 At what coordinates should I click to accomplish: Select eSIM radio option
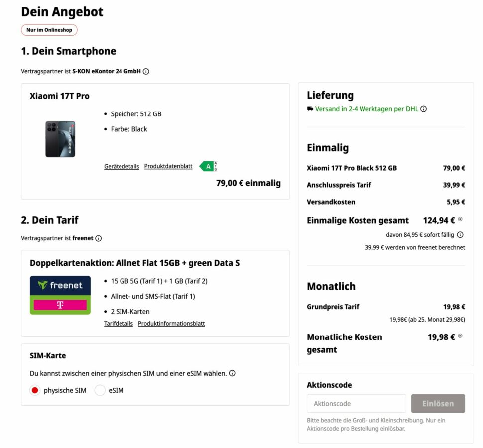tap(100, 390)
